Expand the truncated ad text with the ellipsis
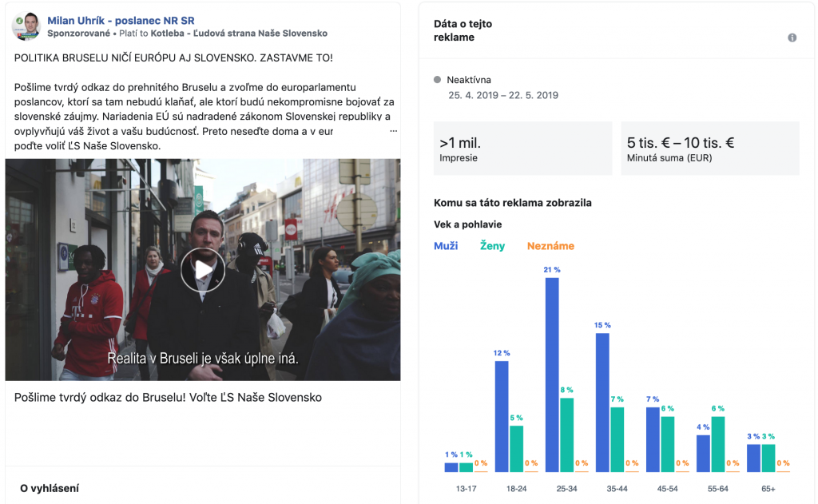Viewport: 818px width, 504px height. coord(393,131)
